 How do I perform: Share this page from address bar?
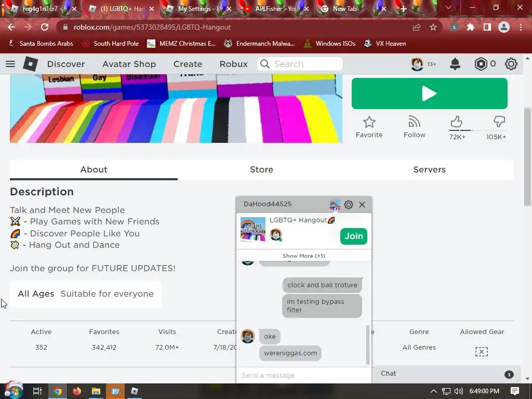(x=417, y=27)
